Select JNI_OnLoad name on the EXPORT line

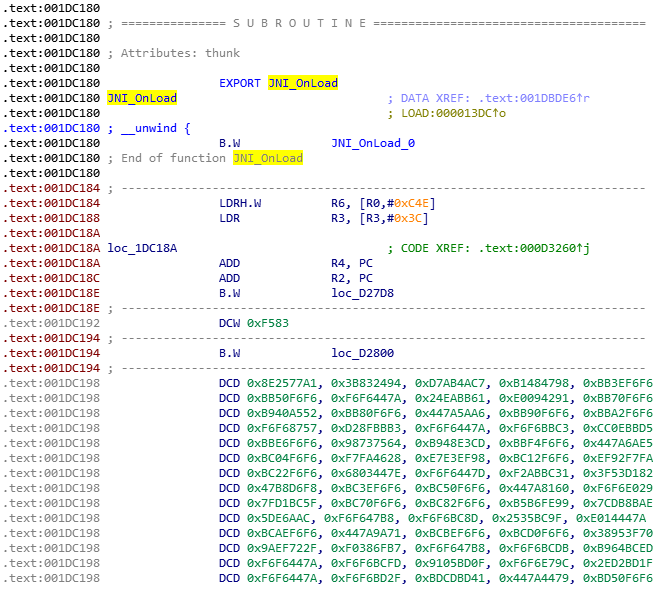[x=303, y=83]
